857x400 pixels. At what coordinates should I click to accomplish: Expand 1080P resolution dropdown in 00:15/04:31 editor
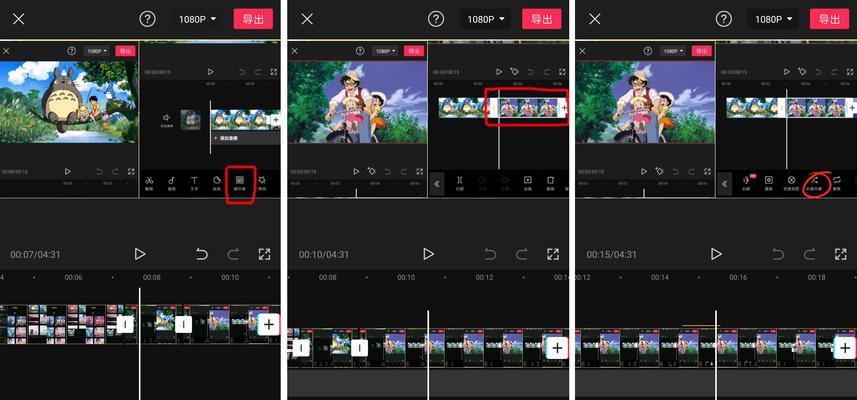[x=774, y=19]
